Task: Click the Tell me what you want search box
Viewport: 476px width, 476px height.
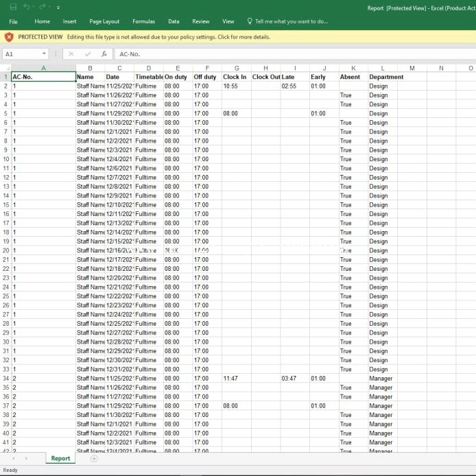Action: coord(291,21)
